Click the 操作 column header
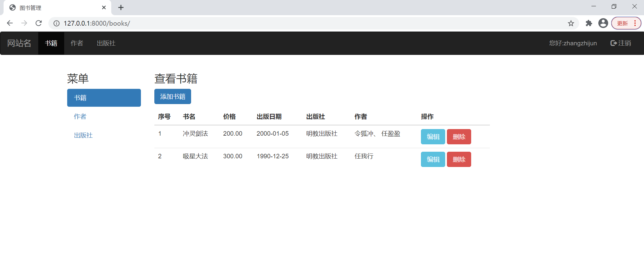644x254 pixels. [x=427, y=117]
